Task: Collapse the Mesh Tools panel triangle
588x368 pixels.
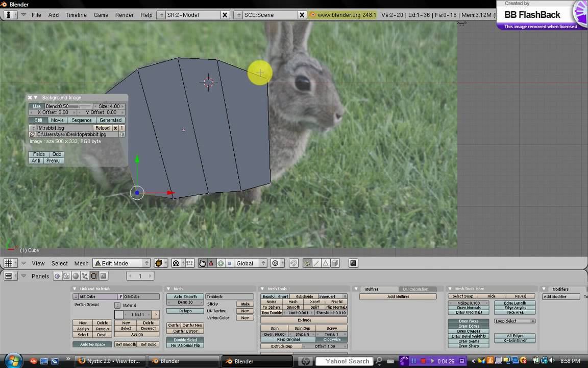Action: [x=262, y=289]
